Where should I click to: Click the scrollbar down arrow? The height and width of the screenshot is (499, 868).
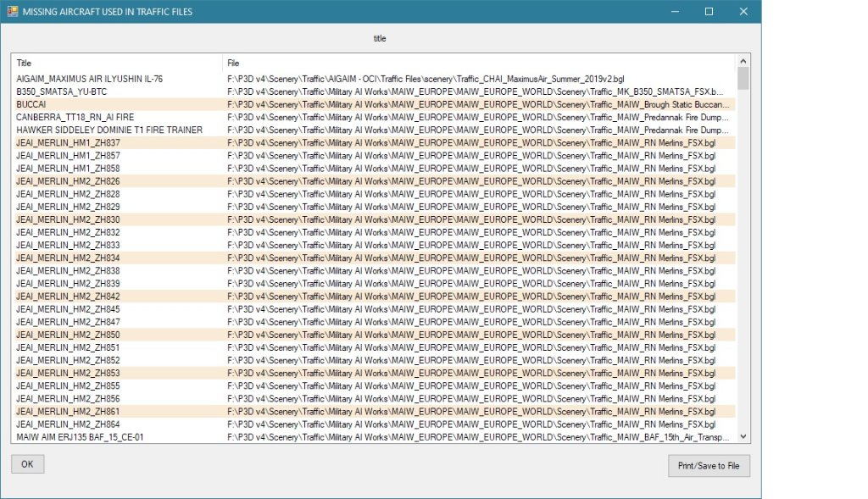pos(743,436)
